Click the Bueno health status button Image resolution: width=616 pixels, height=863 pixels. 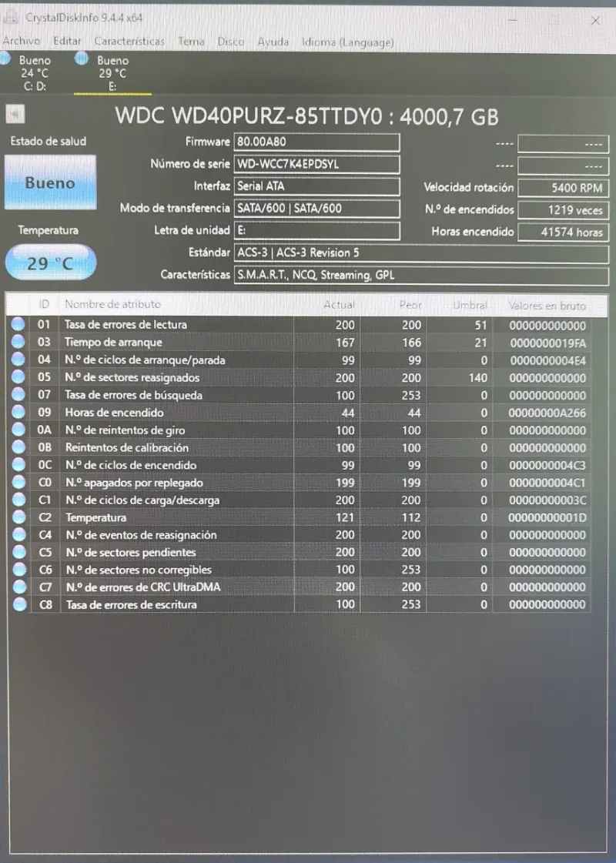point(50,182)
